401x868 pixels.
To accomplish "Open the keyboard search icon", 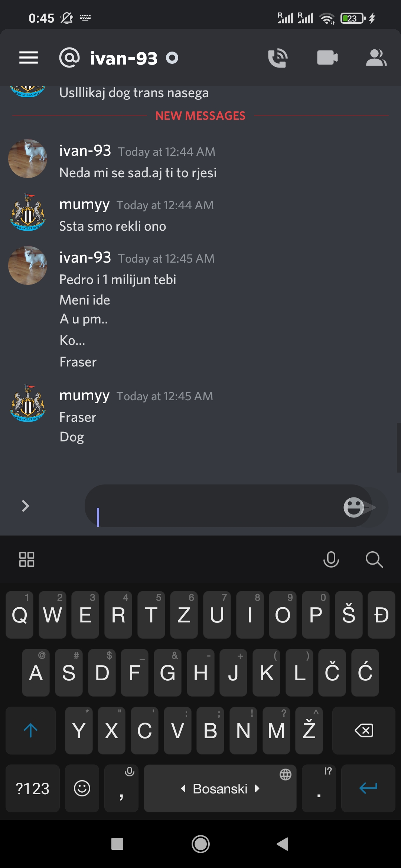I will [x=374, y=559].
